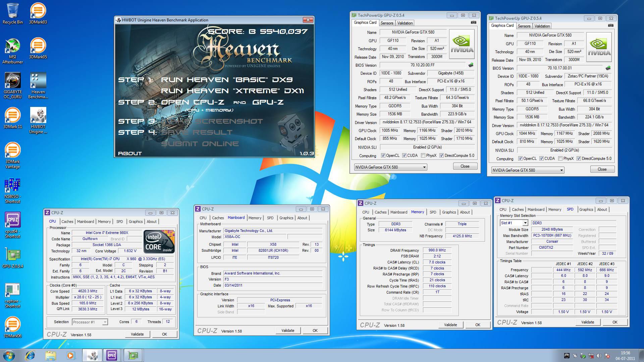Launch the Heaven Benchmark desktop shortcut
Image resolution: width=644 pixels, height=362 pixels.
click(x=38, y=86)
